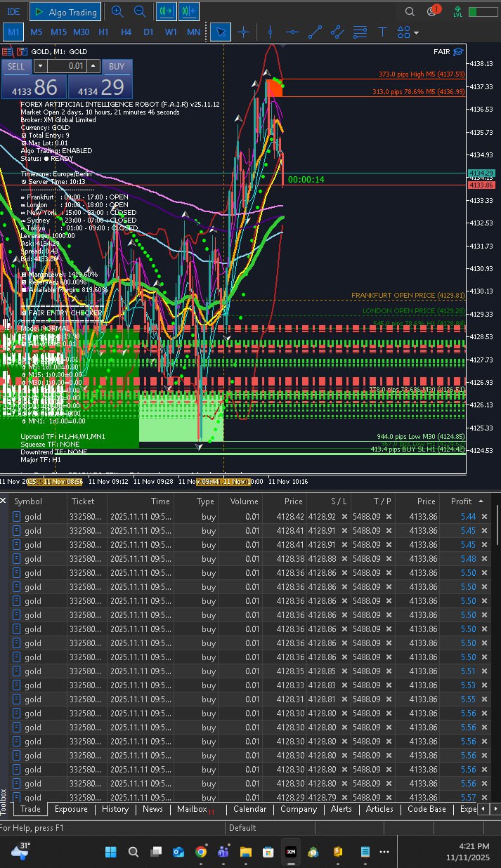Image resolution: width=501 pixels, height=868 pixels.
Task: Toggle the Algo Trading button
Action: click(x=65, y=12)
